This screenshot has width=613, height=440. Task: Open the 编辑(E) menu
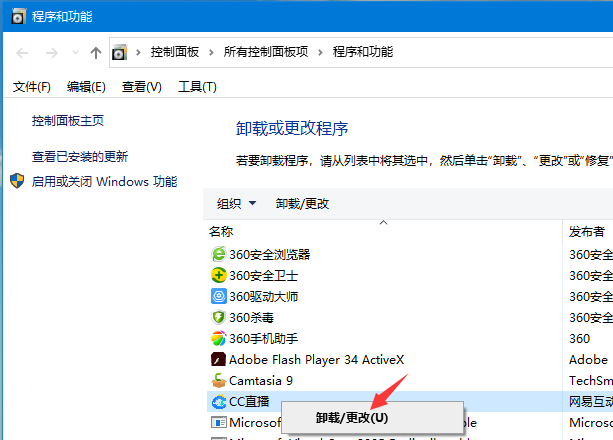pyautogui.click(x=86, y=87)
